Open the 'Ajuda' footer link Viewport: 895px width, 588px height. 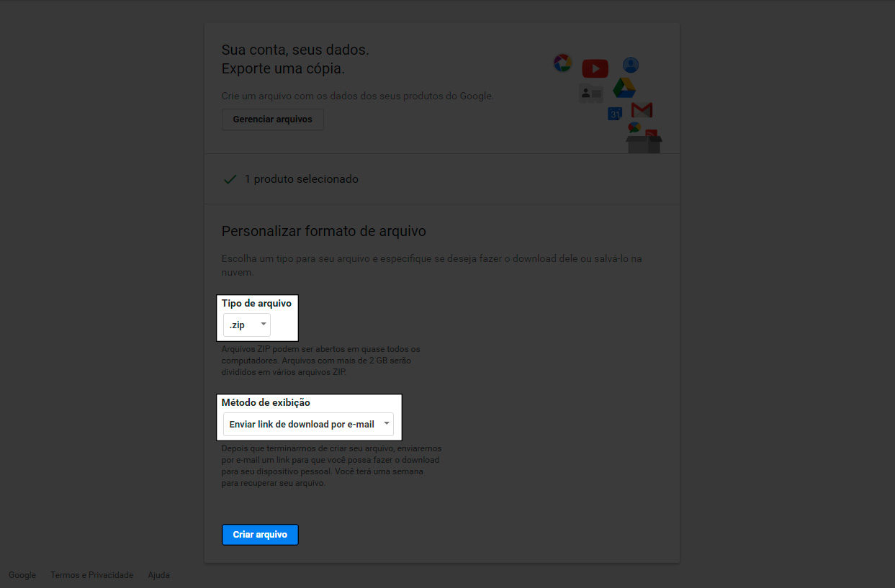coord(158,575)
